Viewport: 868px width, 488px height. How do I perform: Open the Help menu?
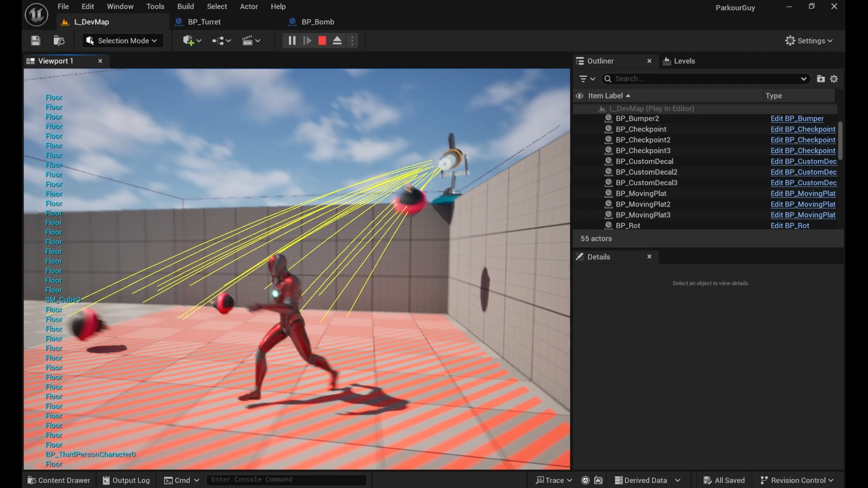tap(278, 6)
